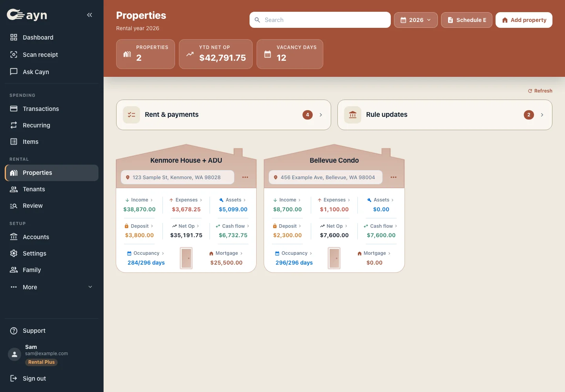The width and height of the screenshot is (565, 392).
Task: Click the Rent & payments checklist icon
Action: (131, 115)
